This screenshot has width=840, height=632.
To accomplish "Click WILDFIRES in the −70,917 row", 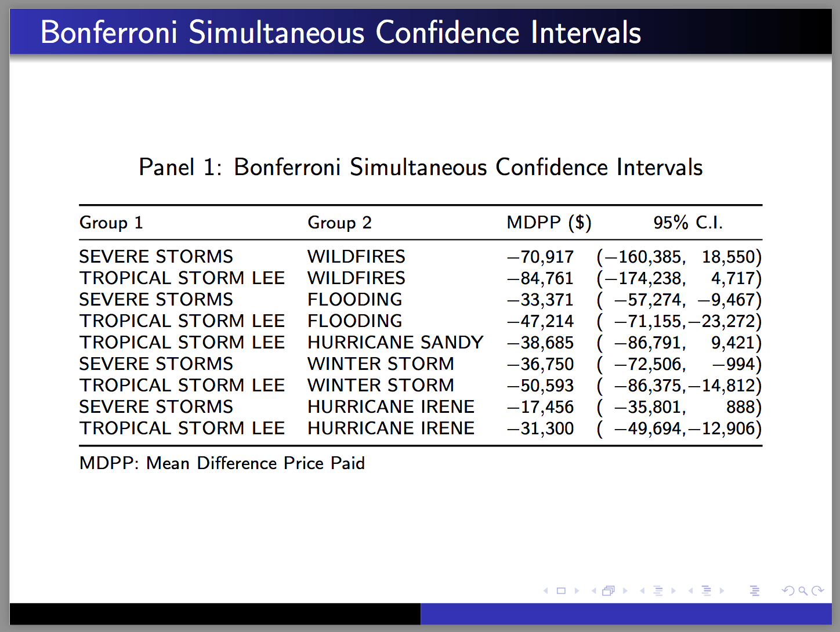I will 356,256.
